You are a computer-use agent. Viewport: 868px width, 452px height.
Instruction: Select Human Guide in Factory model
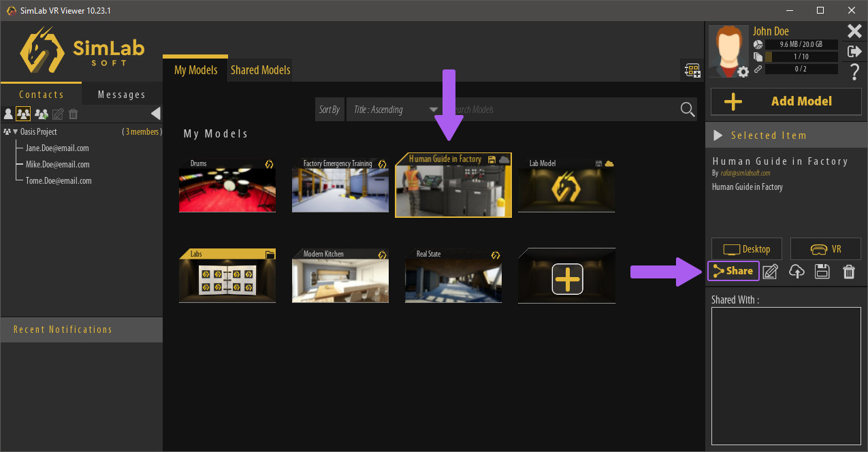(453, 185)
